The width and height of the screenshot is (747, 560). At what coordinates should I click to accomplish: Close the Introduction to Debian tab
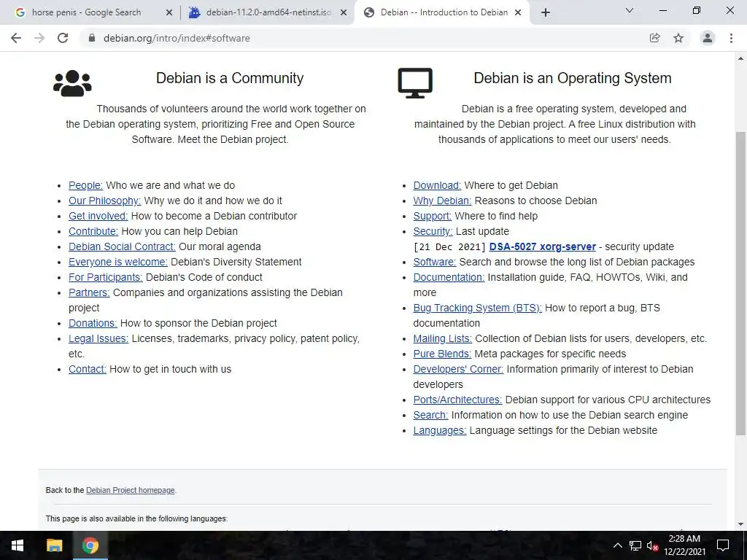pos(519,13)
